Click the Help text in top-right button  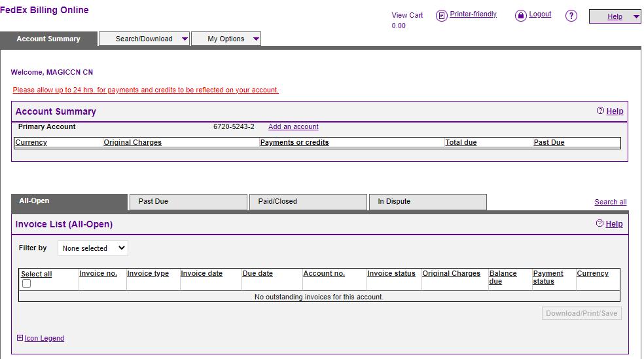[615, 17]
